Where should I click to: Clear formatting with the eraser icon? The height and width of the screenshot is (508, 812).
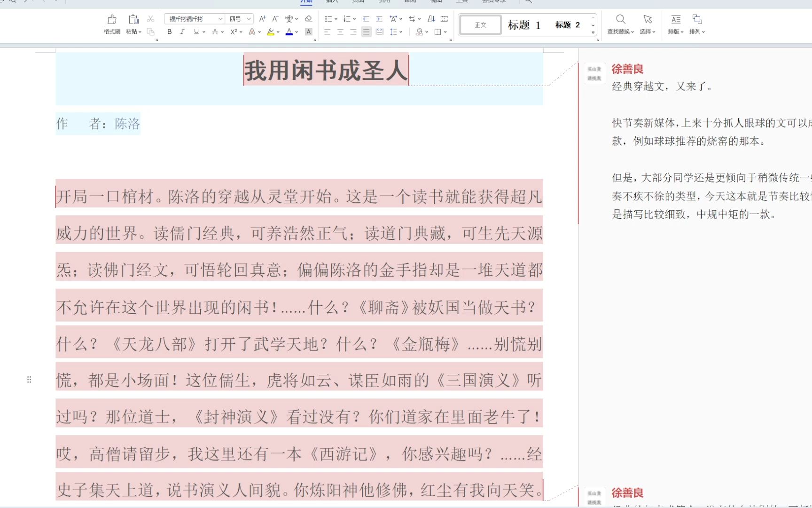point(308,19)
